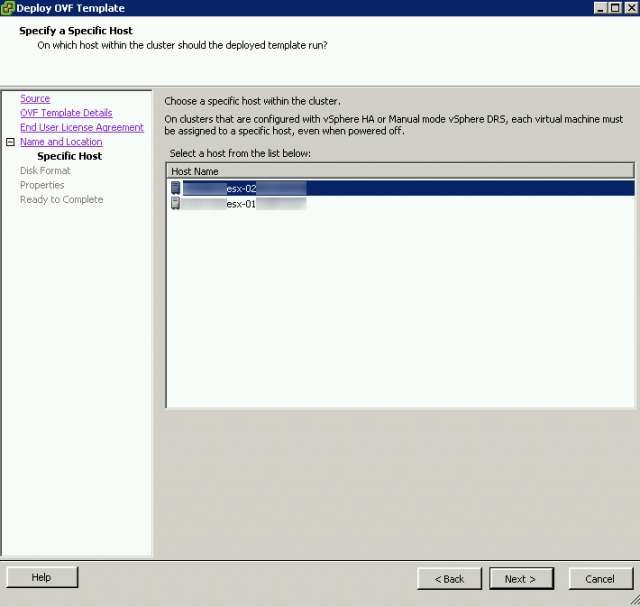This screenshot has height=607, width=640.
Task: Click the server icon beside esx-02
Action: pos(176,188)
